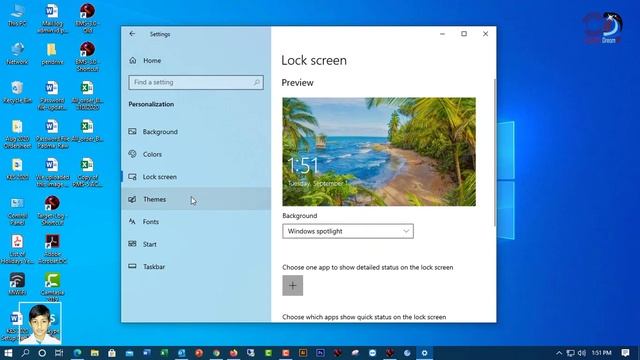Image resolution: width=640 pixels, height=360 pixels.
Task: Open the Action Center notifications icon
Action: pyautogui.click(x=625, y=353)
